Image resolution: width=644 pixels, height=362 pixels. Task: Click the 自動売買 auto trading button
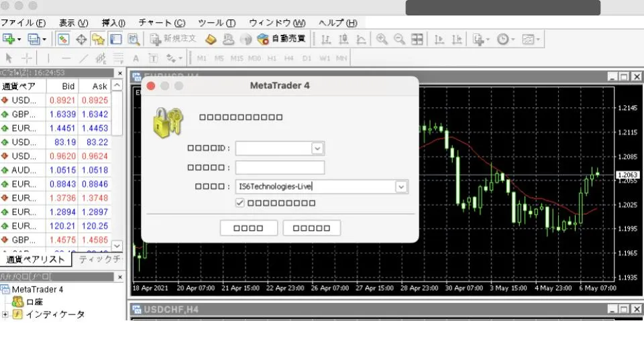click(281, 39)
